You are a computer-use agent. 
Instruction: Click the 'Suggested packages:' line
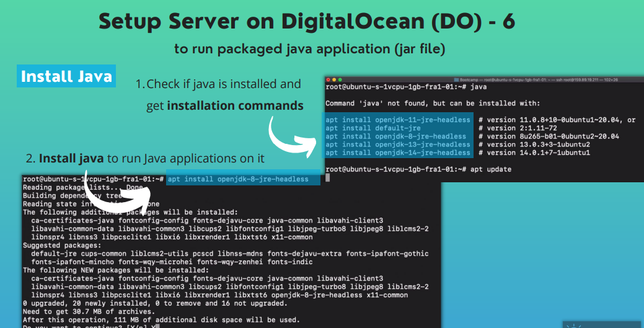coord(62,246)
